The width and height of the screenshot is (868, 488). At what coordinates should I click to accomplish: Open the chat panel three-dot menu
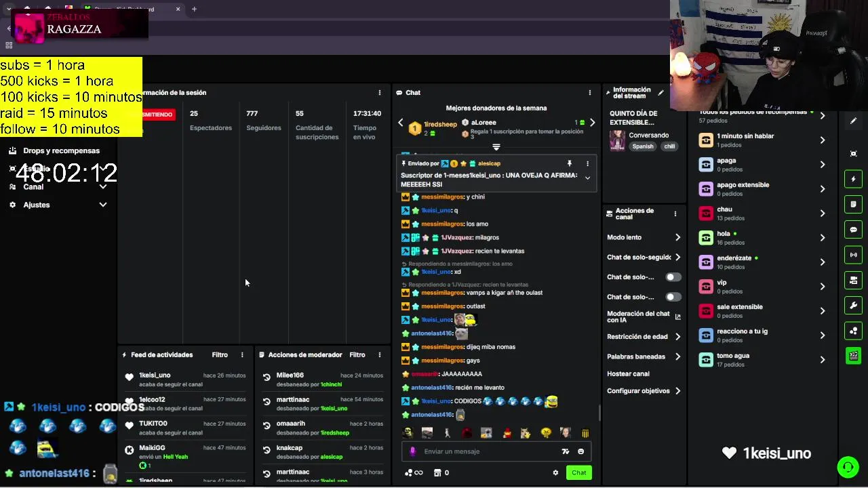click(589, 93)
